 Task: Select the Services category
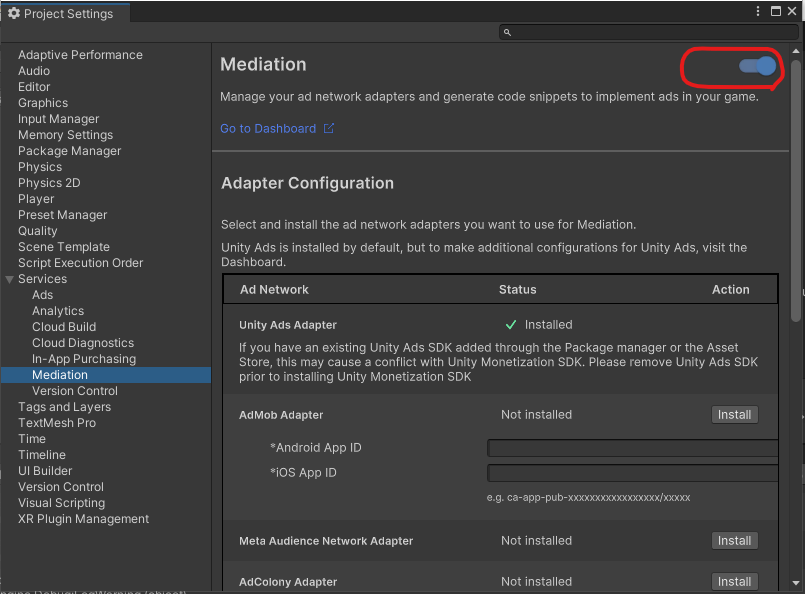click(x=43, y=279)
